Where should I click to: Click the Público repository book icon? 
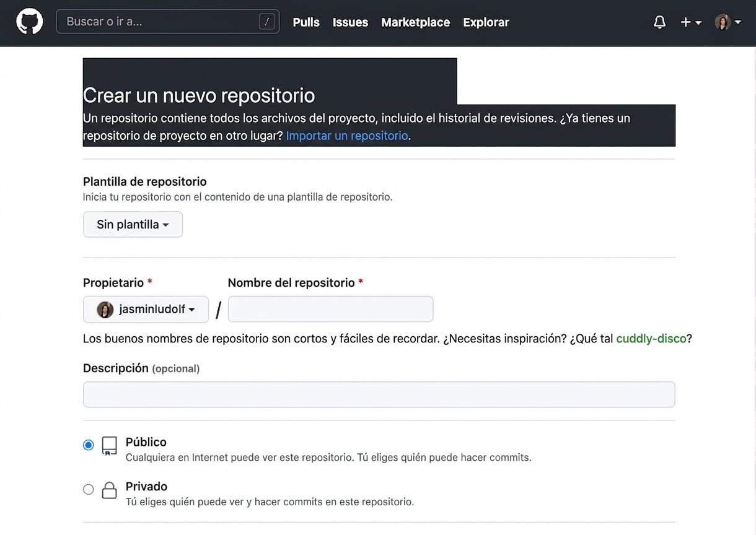[x=109, y=446]
